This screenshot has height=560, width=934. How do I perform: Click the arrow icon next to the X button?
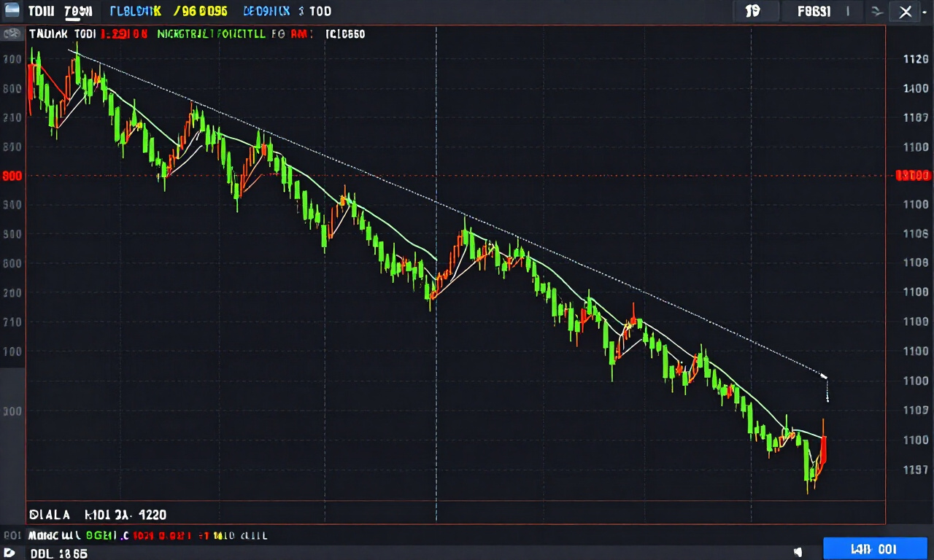pos(877,12)
